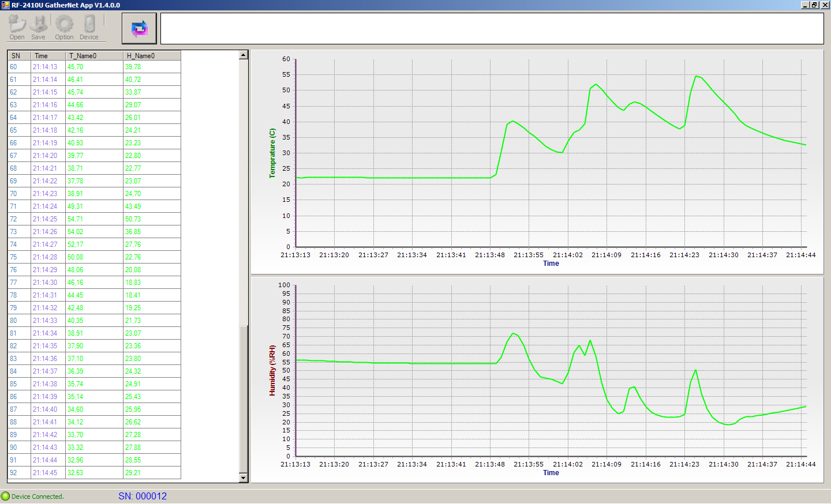831x504 pixels.
Task: Click the Humidity (%RH) axis label
Action: pyautogui.click(x=272, y=370)
